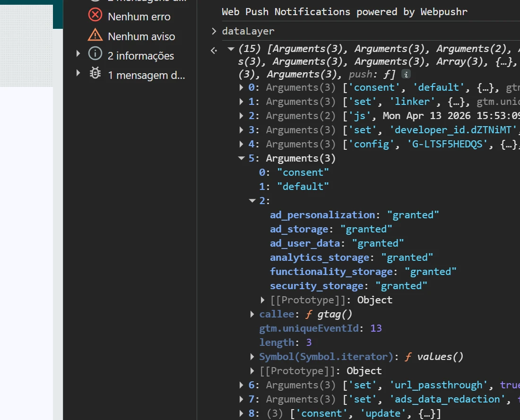
Task: Click the orange warning triangle icon
Action: click(95, 35)
